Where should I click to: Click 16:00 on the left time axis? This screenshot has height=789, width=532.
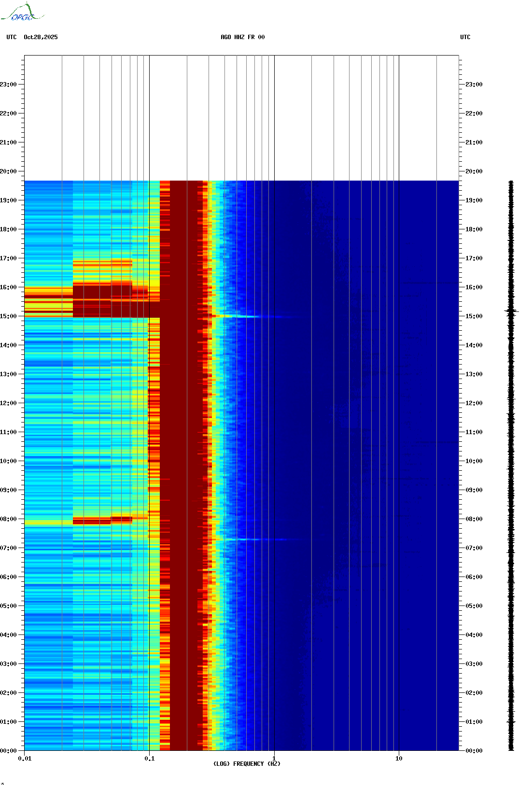tap(8, 287)
